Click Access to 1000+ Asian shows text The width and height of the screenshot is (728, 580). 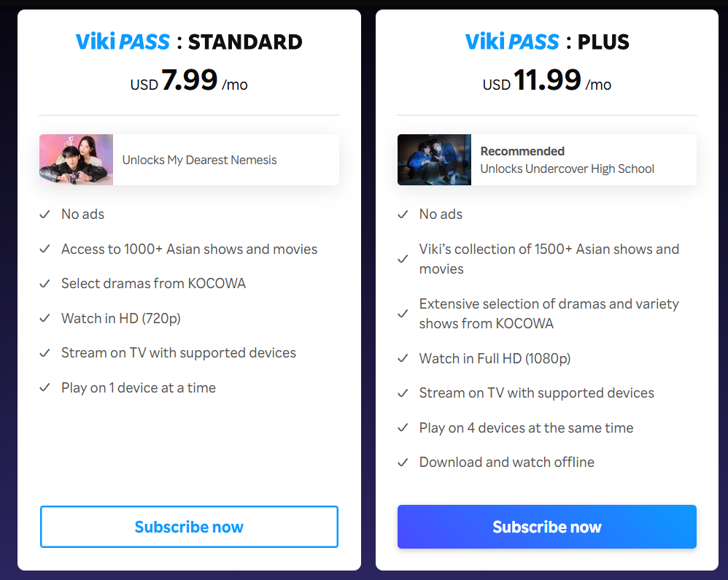point(190,249)
